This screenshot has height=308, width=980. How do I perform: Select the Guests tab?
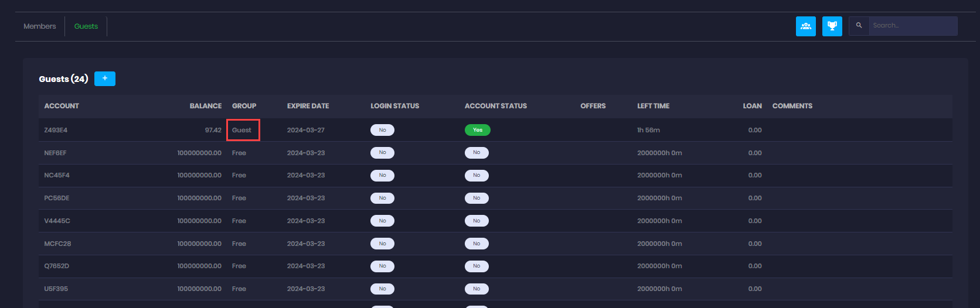click(86, 26)
